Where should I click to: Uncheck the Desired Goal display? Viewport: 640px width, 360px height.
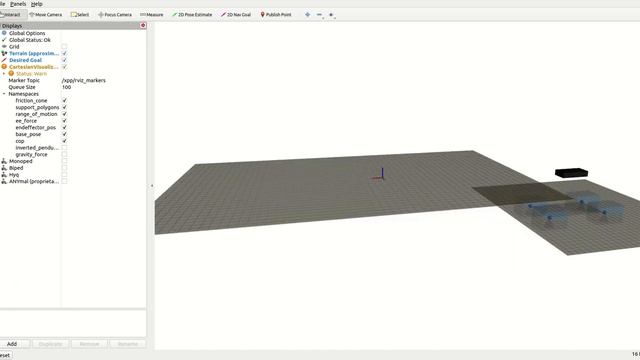click(x=64, y=60)
